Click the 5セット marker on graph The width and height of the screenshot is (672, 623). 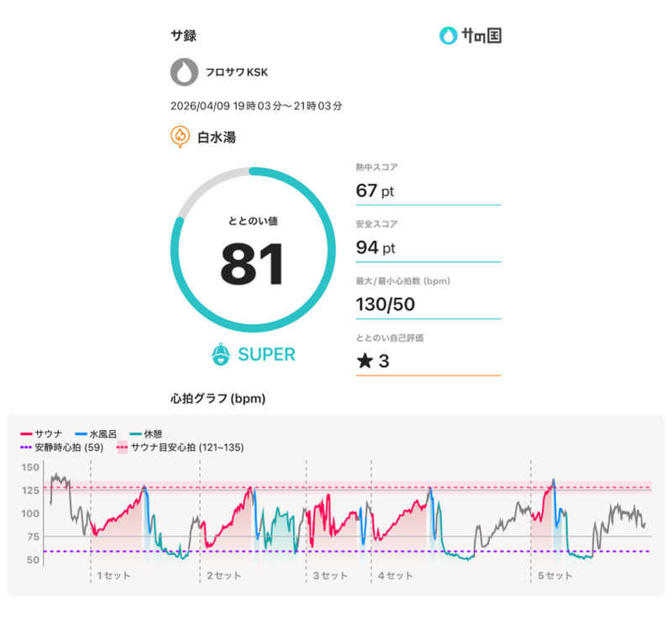[555, 576]
